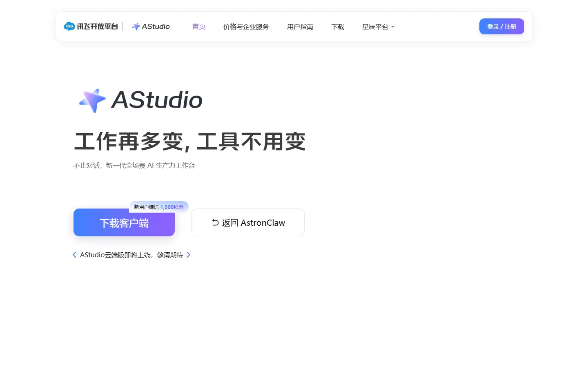Click the return arrow icon beside 返回
The height and width of the screenshot is (368, 588).
[215, 222]
